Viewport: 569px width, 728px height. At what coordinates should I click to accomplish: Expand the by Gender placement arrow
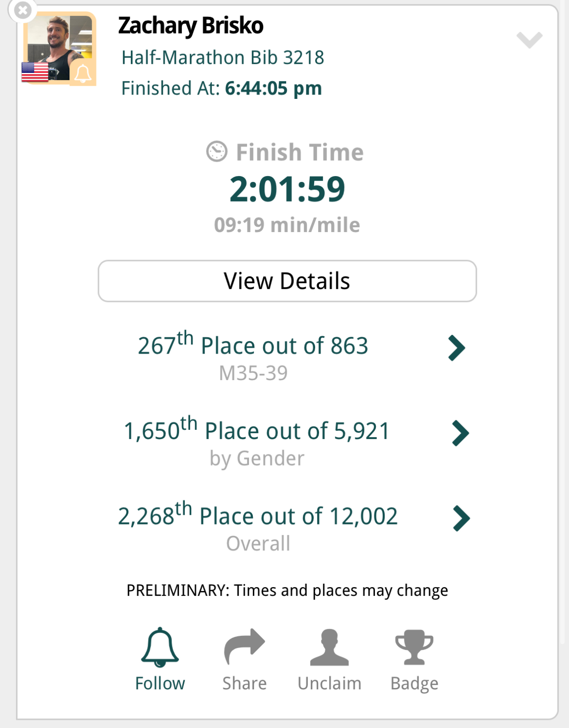pyautogui.click(x=460, y=433)
